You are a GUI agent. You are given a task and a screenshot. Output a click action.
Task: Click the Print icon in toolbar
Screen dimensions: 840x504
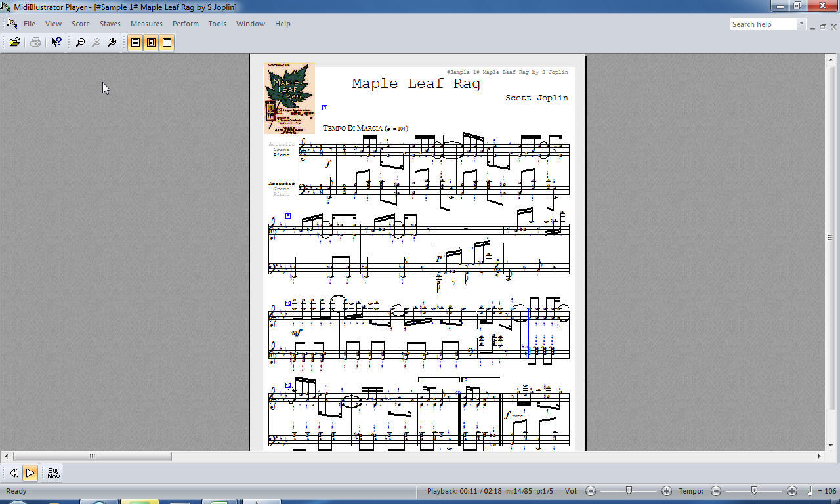pyautogui.click(x=35, y=42)
